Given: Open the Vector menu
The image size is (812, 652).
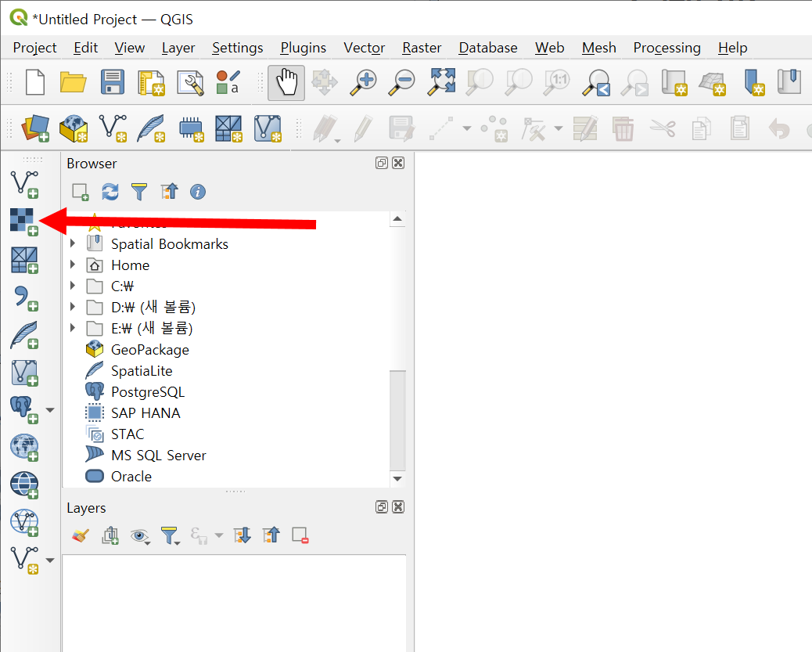Looking at the screenshot, I should click(364, 48).
